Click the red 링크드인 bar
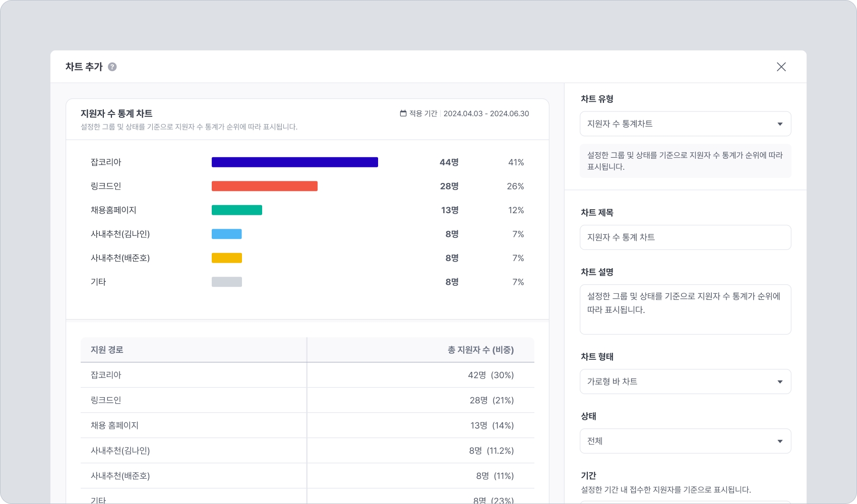Viewport: 857px width, 504px height. (264, 186)
